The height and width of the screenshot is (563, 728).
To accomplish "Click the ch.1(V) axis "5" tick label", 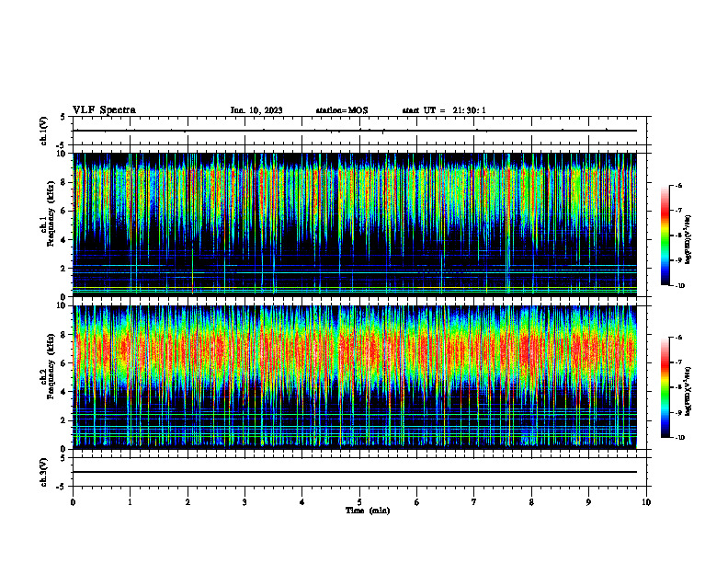I will coord(63,117).
